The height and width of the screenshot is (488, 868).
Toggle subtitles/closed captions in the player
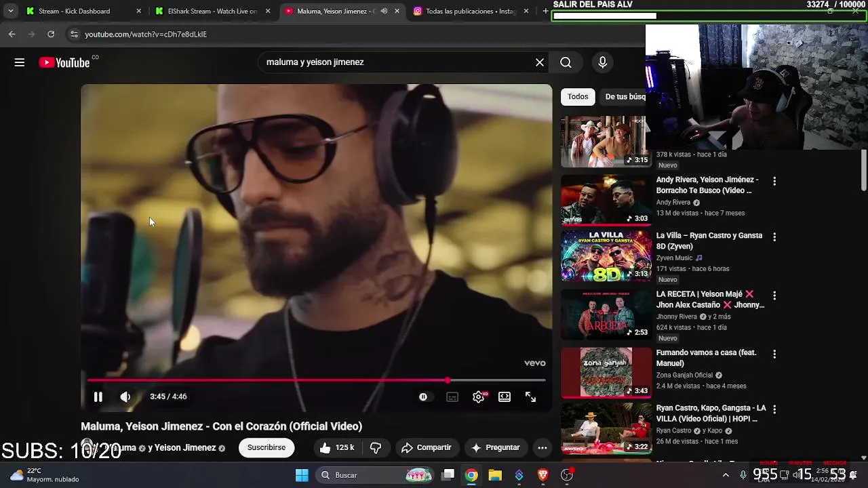pyautogui.click(x=452, y=397)
